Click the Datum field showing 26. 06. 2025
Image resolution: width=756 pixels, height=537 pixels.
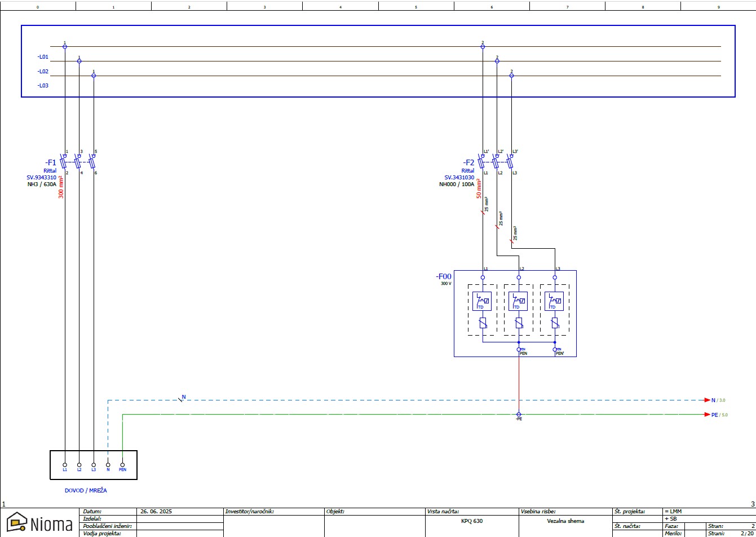pos(157,512)
